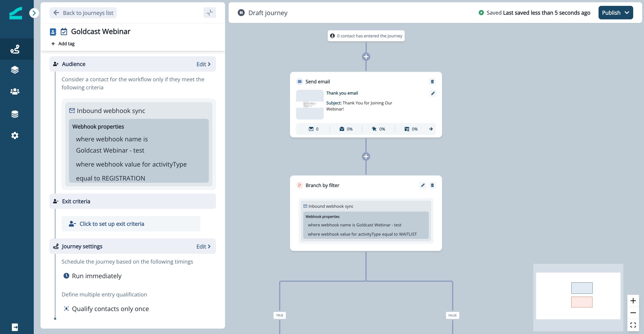Open the layers stack sidebar icon

click(15, 70)
